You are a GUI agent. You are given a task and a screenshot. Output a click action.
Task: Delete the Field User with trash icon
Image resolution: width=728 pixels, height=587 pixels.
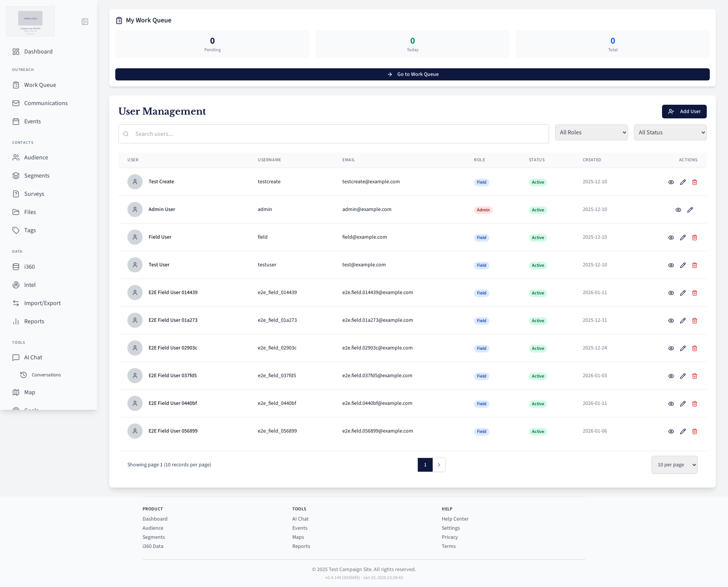click(x=695, y=238)
